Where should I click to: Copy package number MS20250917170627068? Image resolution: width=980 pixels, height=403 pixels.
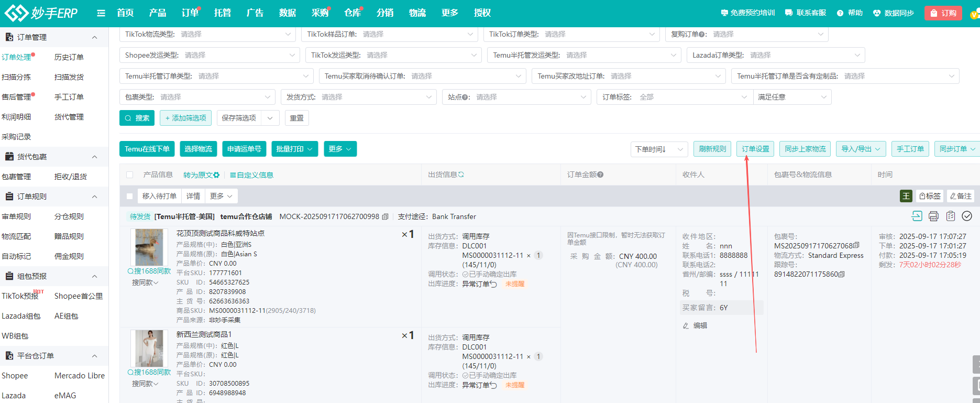point(856,245)
